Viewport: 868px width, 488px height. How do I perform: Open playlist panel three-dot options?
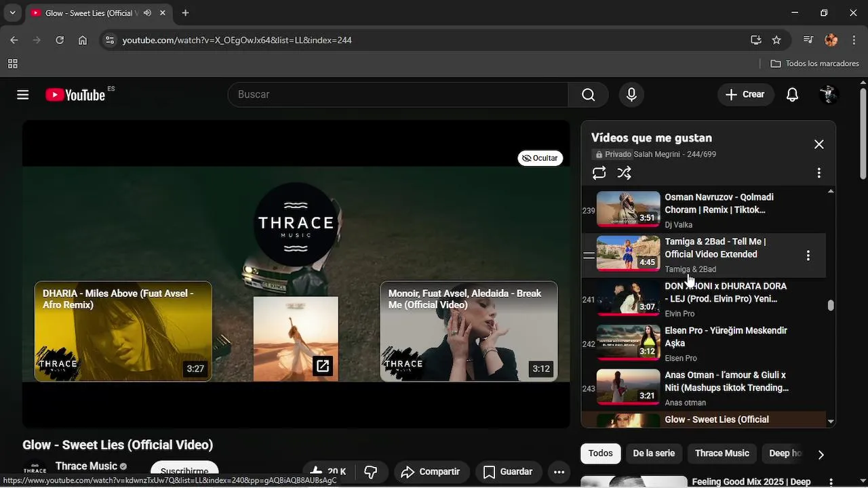click(x=818, y=173)
